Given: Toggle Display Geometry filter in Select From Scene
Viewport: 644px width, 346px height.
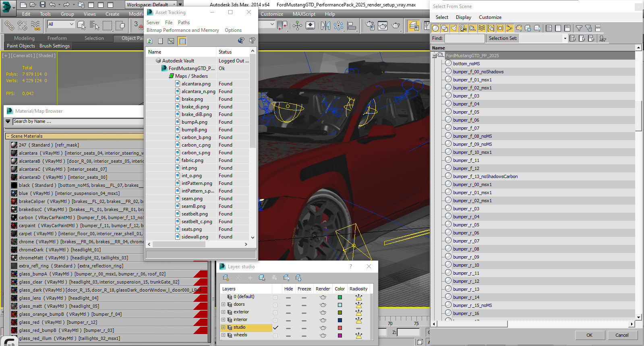Looking at the screenshot, I should click(x=435, y=28).
